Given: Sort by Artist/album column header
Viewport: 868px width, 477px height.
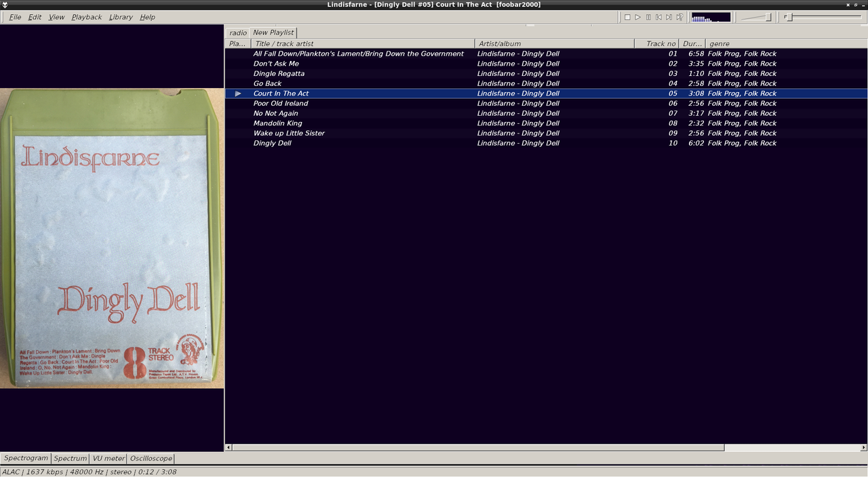Looking at the screenshot, I should tap(555, 43).
